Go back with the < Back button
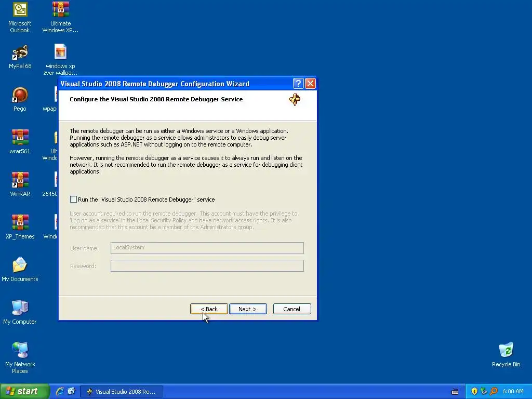Screen dimensions: 532x399 (x=209, y=309)
